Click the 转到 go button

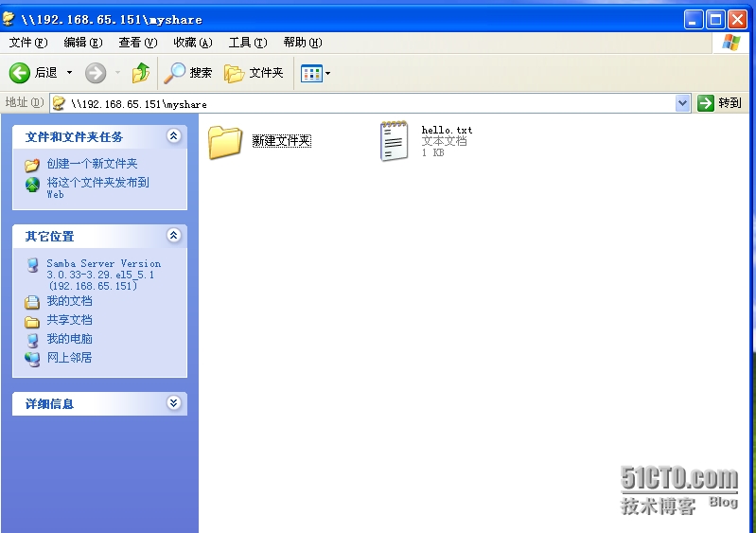pyautogui.click(x=720, y=103)
